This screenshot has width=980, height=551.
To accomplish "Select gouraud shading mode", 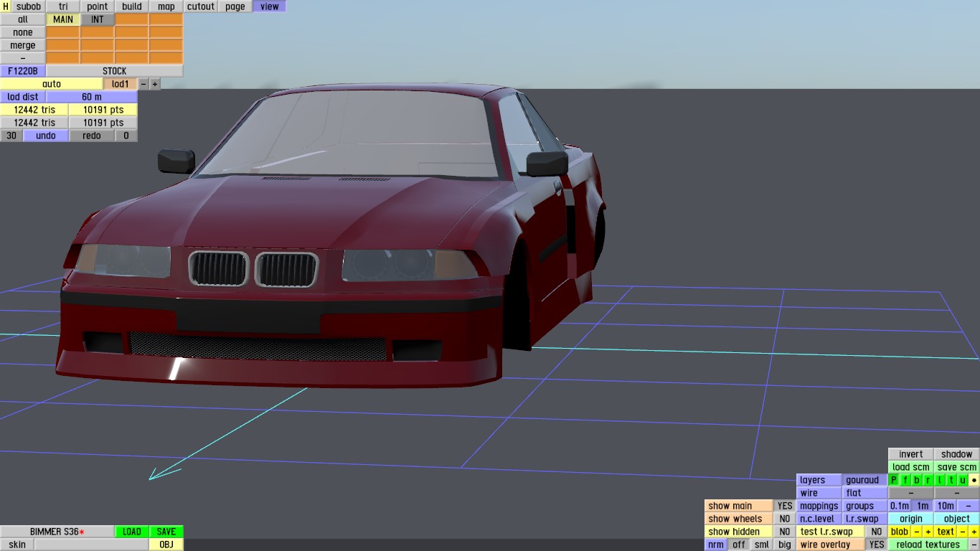I will (x=865, y=480).
